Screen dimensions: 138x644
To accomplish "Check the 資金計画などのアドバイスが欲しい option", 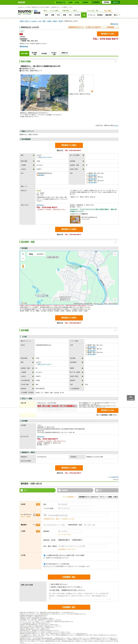I will pyautogui.click(x=50, y=587).
